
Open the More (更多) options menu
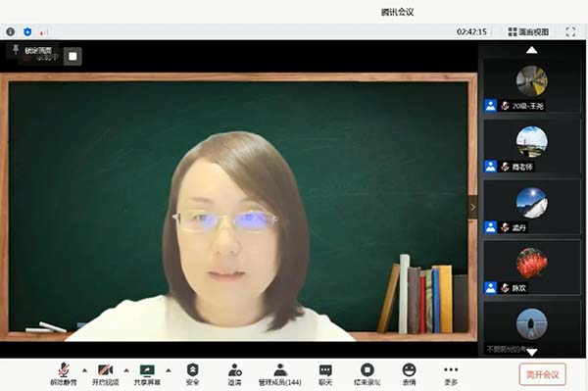coord(451,374)
